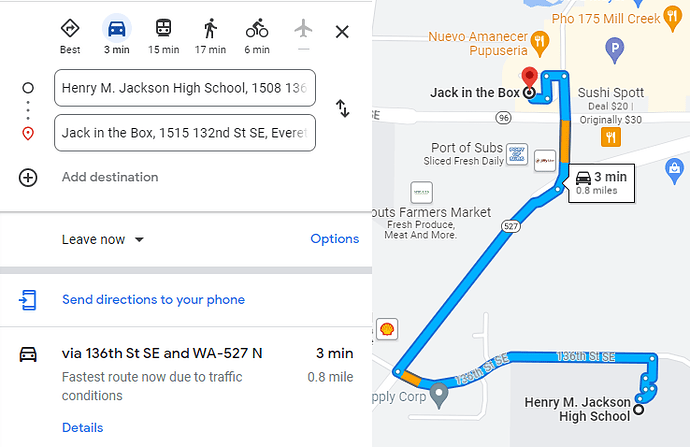This screenshot has height=447, width=690.
Task: Expand the Leave now dropdown
Action: tap(103, 239)
